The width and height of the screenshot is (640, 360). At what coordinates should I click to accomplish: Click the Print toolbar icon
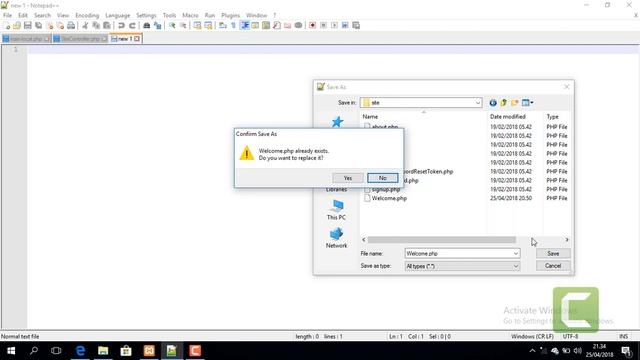point(71,25)
